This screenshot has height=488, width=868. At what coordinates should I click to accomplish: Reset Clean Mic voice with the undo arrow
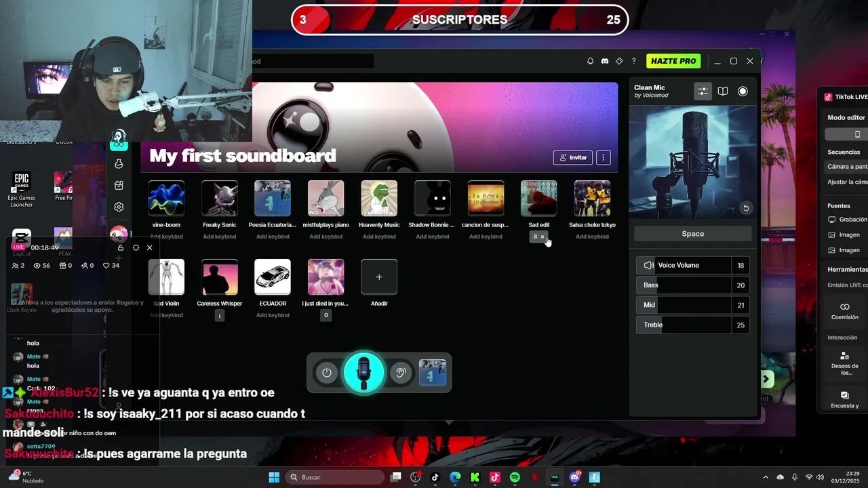[745, 208]
